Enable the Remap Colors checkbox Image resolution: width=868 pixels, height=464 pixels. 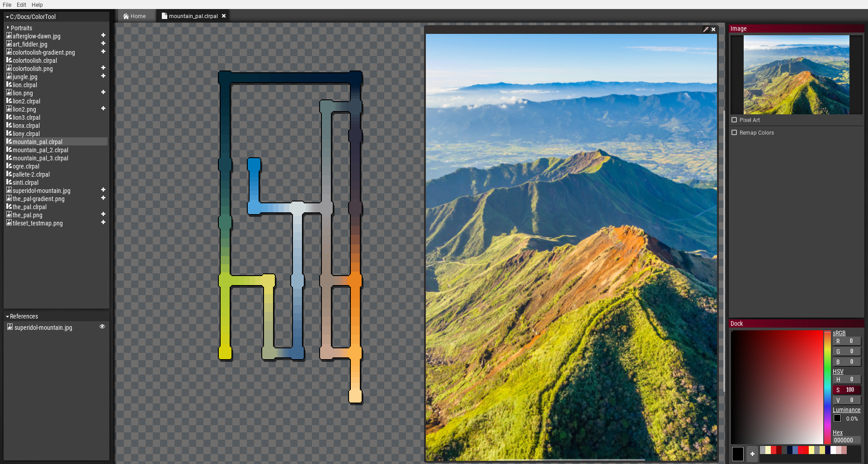tap(734, 132)
